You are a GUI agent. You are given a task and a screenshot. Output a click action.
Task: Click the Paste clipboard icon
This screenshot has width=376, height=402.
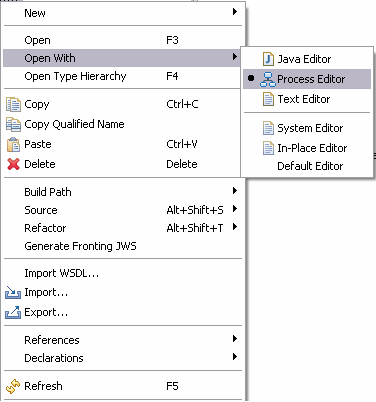click(x=13, y=144)
